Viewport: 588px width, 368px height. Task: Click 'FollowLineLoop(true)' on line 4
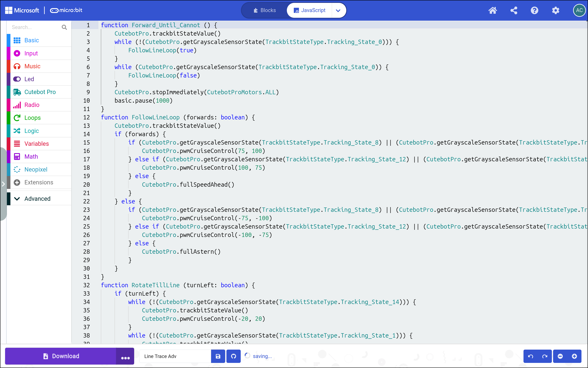coord(162,50)
